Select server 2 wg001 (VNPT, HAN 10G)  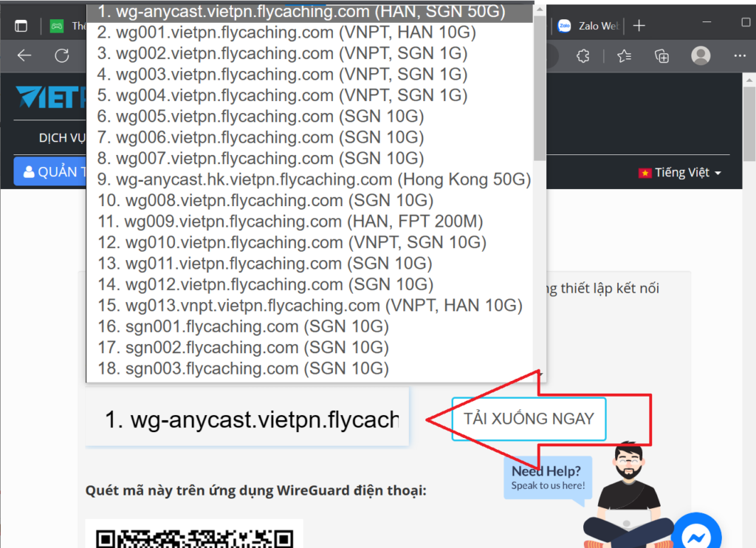tap(309, 32)
